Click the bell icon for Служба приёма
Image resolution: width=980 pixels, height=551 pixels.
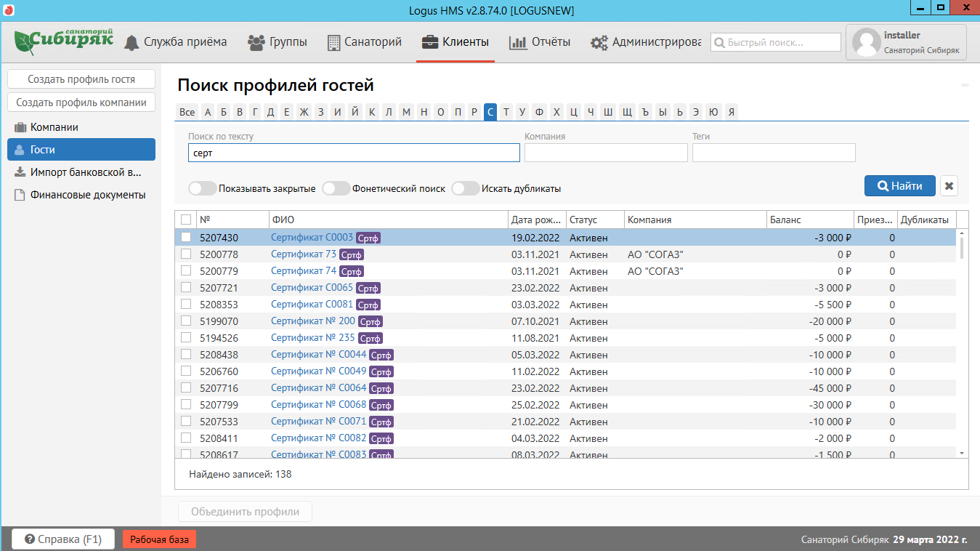pyautogui.click(x=131, y=42)
